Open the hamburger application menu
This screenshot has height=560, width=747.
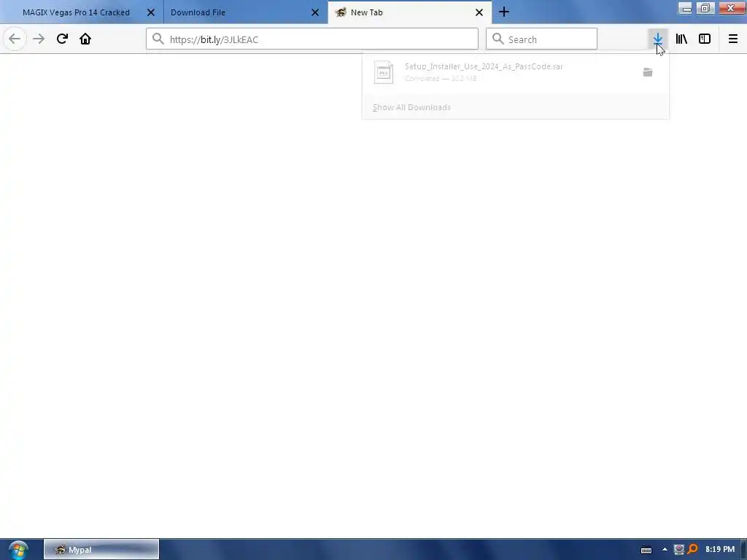pyautogui.click(x=732, y=39)
